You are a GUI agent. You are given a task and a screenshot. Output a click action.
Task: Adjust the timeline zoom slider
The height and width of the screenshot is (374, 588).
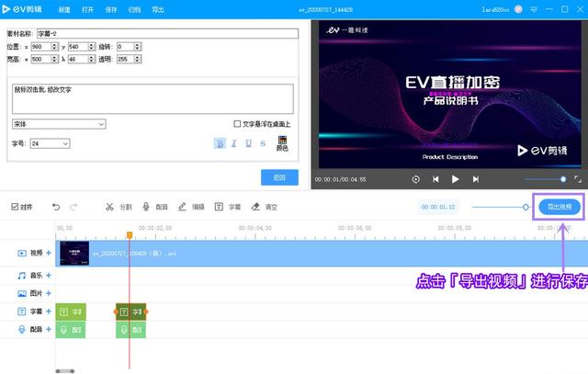point(501,207)
